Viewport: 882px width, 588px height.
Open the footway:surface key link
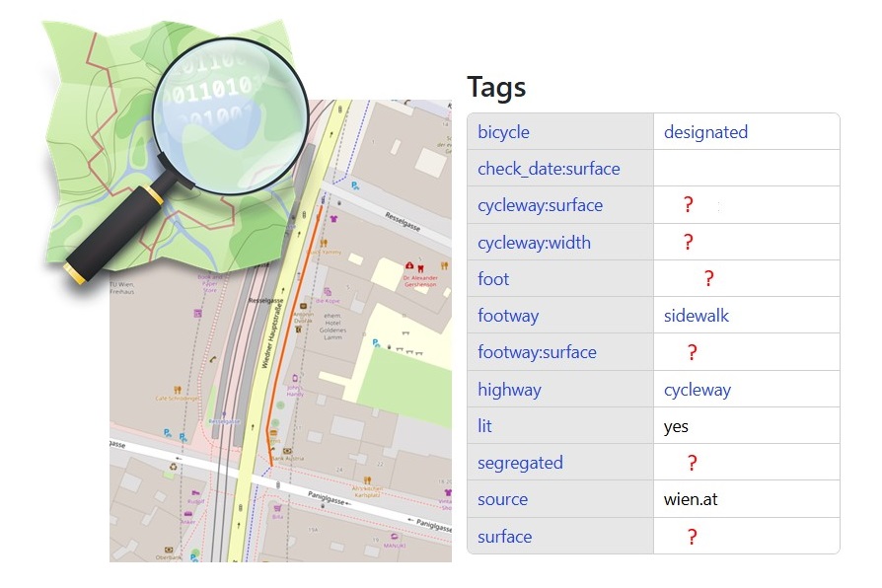[x=537, y=352]
